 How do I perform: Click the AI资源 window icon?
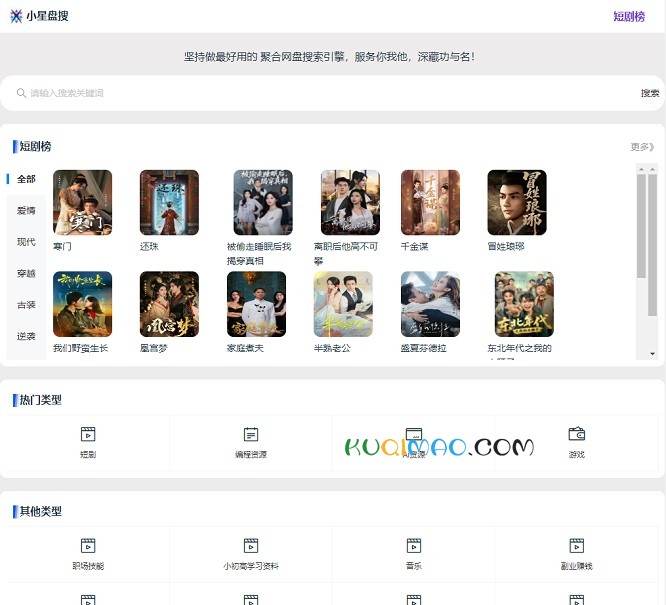(x=414, y=434)
